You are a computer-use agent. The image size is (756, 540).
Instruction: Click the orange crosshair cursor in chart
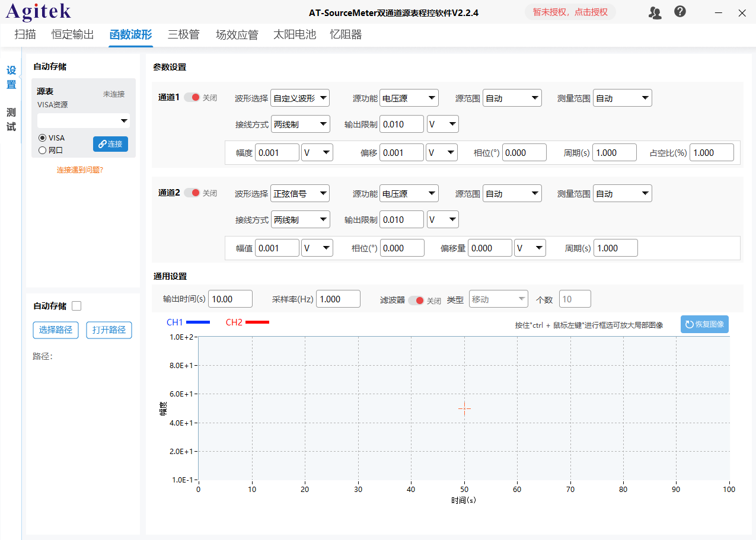point(464,408)
